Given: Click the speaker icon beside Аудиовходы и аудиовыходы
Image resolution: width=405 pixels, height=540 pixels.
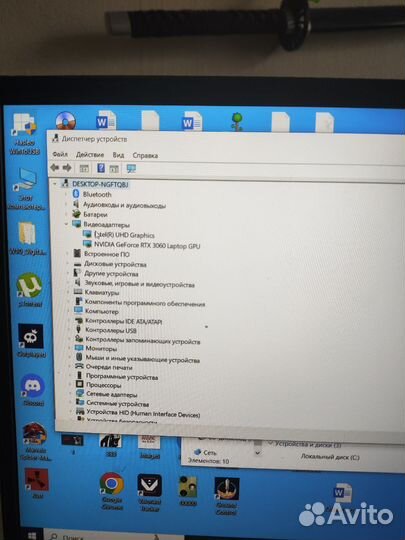Looking at the screenshot, I should (76, 204).
